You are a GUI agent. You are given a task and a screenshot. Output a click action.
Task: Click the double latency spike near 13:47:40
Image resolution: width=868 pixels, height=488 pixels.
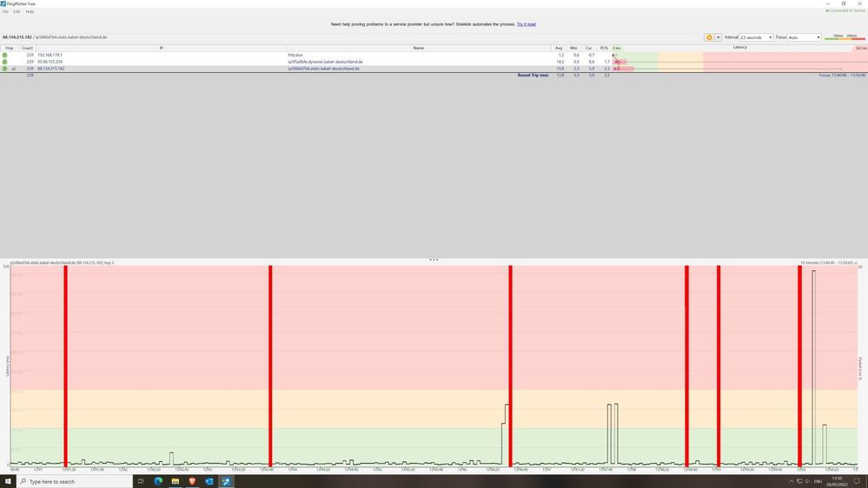click(613, 434)
